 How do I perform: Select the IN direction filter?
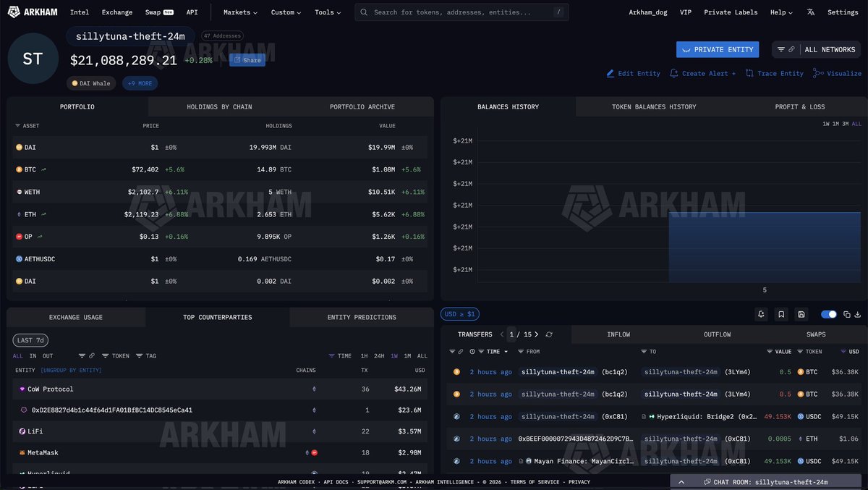tap(33, 356)
